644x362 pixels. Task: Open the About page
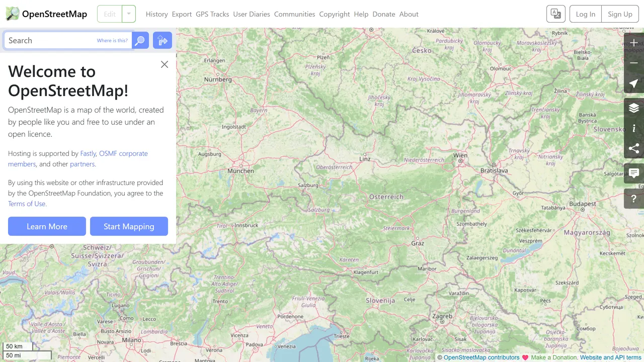pyautogui.click(x=409, y=14)
